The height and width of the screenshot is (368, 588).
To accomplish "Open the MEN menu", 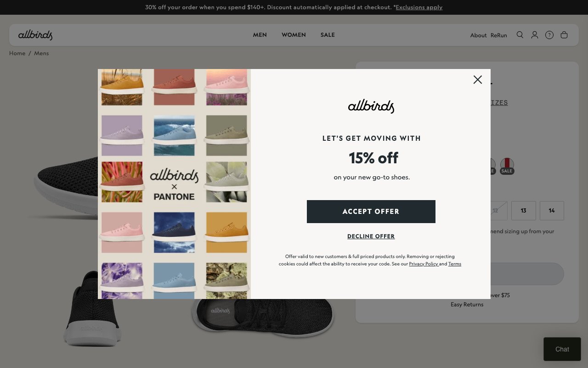I will (x=260, y=35).
